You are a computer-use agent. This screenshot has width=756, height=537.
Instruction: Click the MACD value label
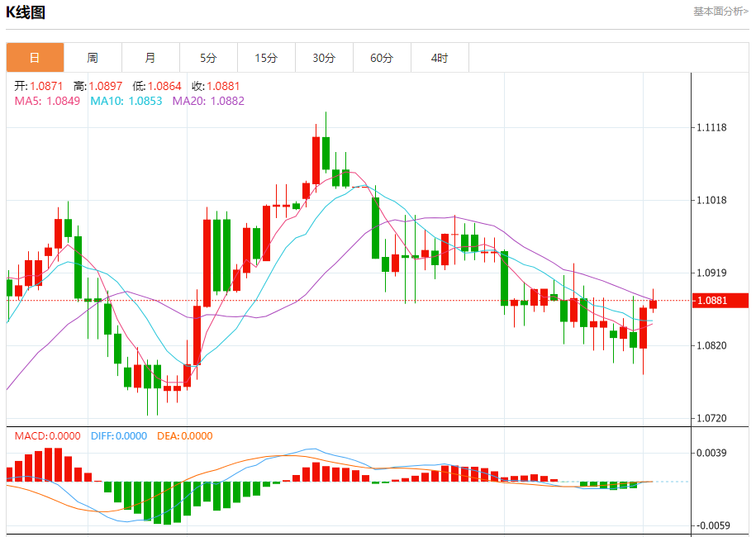(47, 435)
